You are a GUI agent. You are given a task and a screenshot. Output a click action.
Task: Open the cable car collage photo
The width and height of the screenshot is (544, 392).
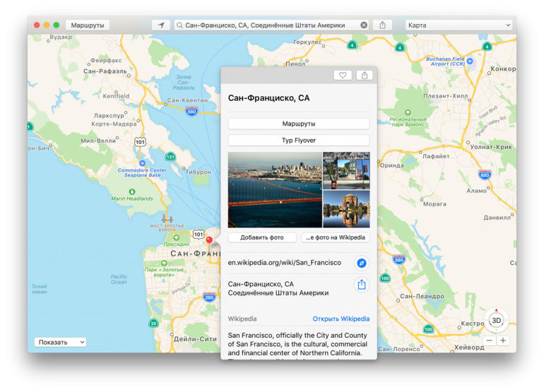point(346,171)
